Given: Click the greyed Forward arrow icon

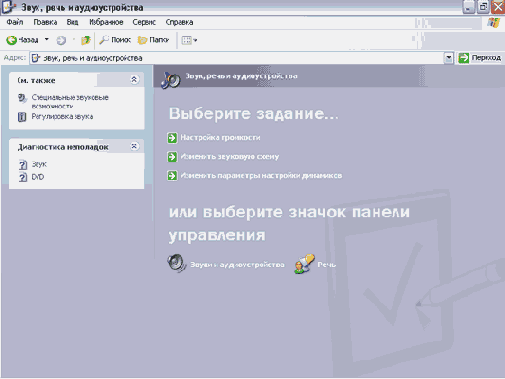Looking at the screenshot, I should click(x=61, y=40).
